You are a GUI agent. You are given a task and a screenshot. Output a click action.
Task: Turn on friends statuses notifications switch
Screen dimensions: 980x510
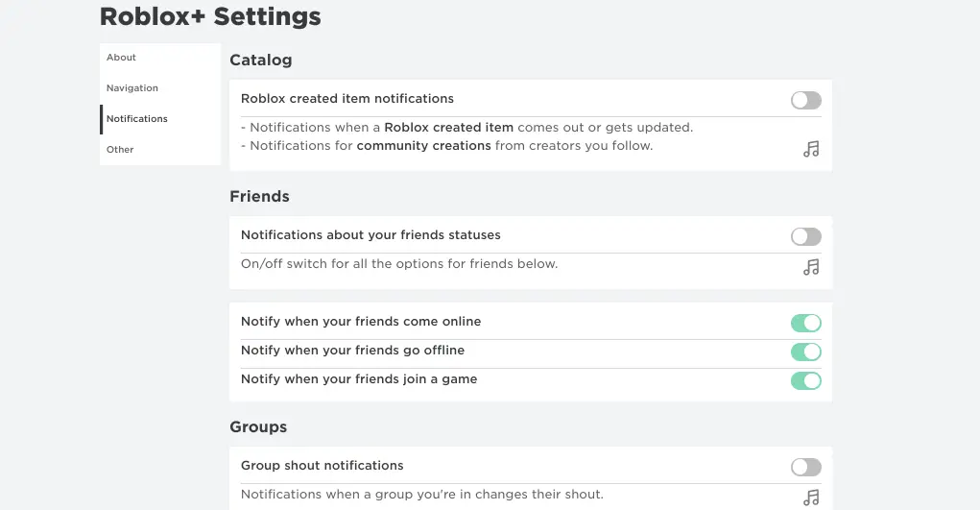click(x=805, y=236)
